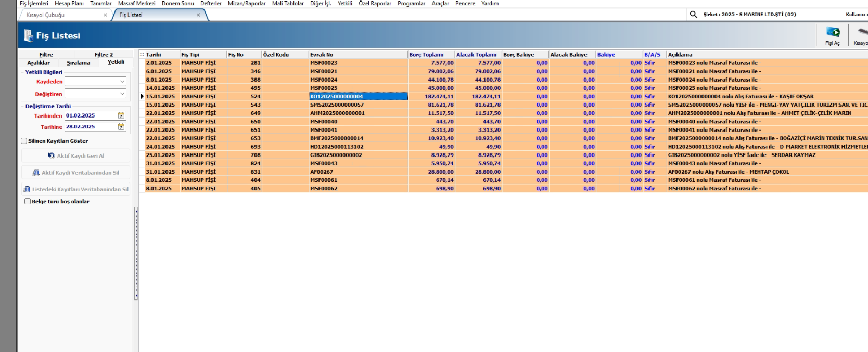
Task: Open calendar picker for Tarihinden date
Action: coord(121,115)
